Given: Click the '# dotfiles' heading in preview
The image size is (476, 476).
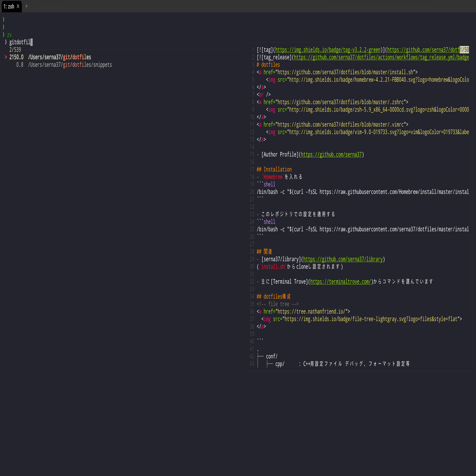Looking at the screenshot, I should tap(268, 65).
